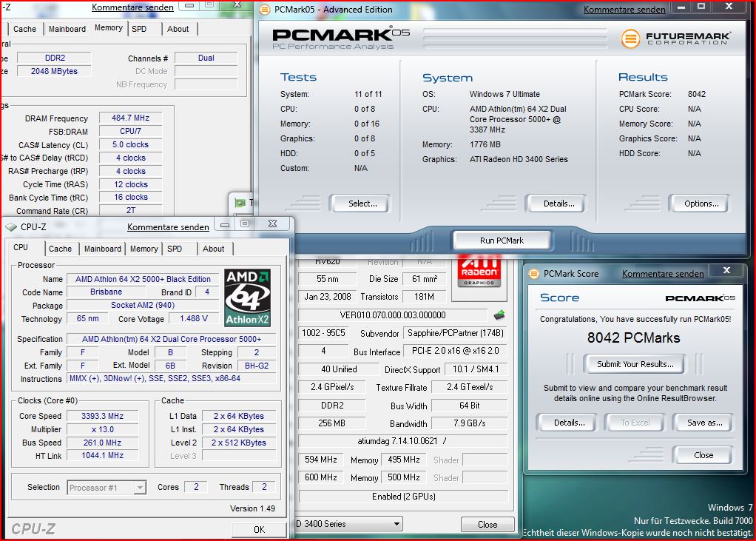Viewport: 756px width, 541px height.
Task: Close the PCMark Score dialog with X
Action: click(x=726, y=271)
